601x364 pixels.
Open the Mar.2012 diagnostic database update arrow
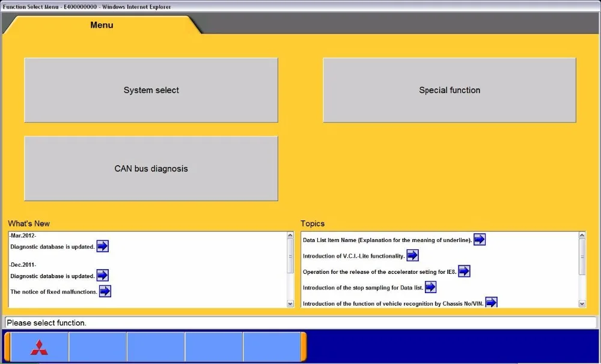click(x=102, y=246)
